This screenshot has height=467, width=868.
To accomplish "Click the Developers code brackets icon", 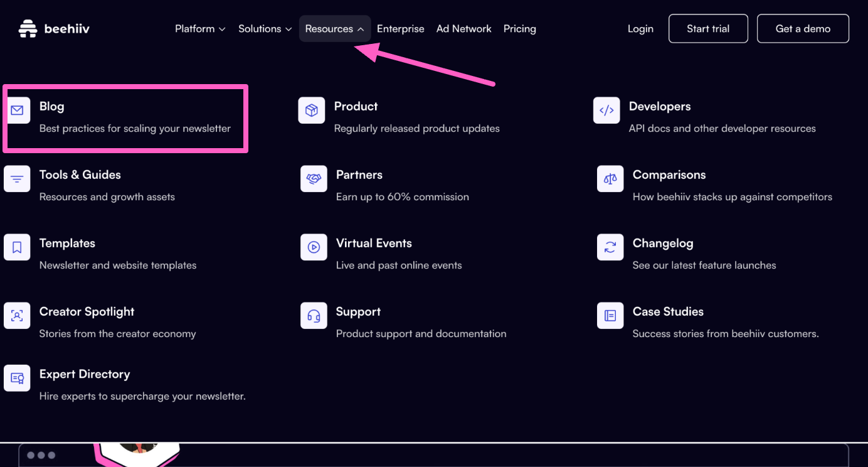I will click(606, 110).
